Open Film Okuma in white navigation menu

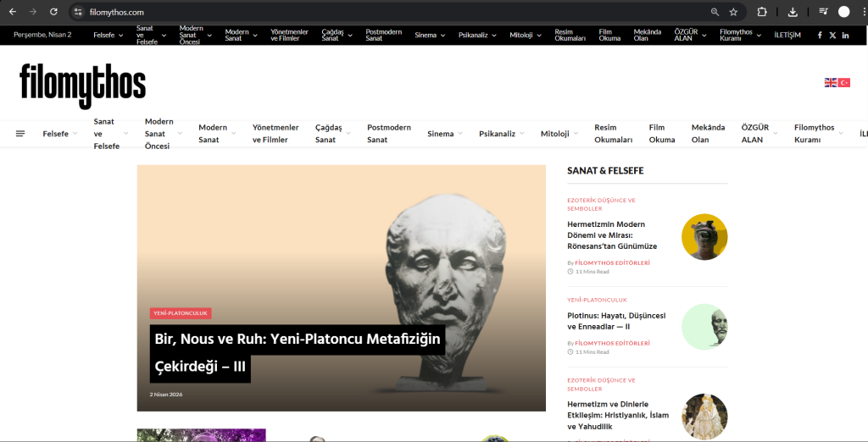pos(662,134)
